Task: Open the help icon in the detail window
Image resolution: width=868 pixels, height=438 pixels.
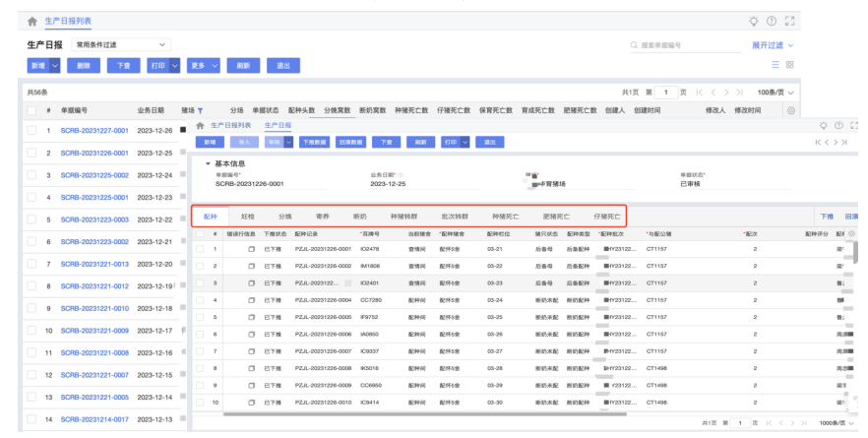Action: (838, 126)
